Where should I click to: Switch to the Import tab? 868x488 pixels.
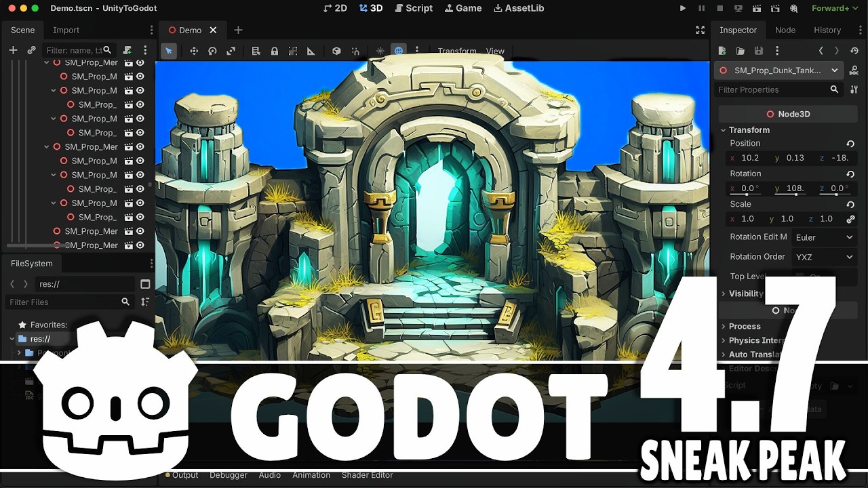coord(66,30)
